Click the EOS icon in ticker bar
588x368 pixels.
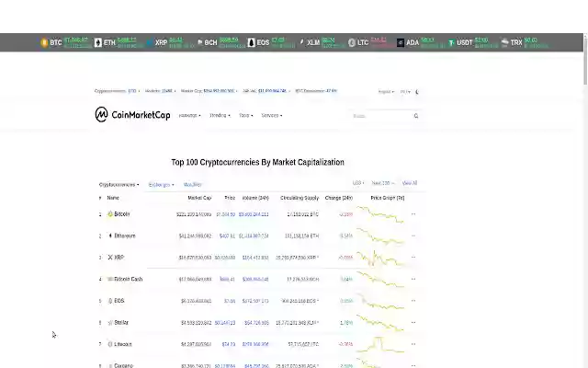click(x=251, y=42)
